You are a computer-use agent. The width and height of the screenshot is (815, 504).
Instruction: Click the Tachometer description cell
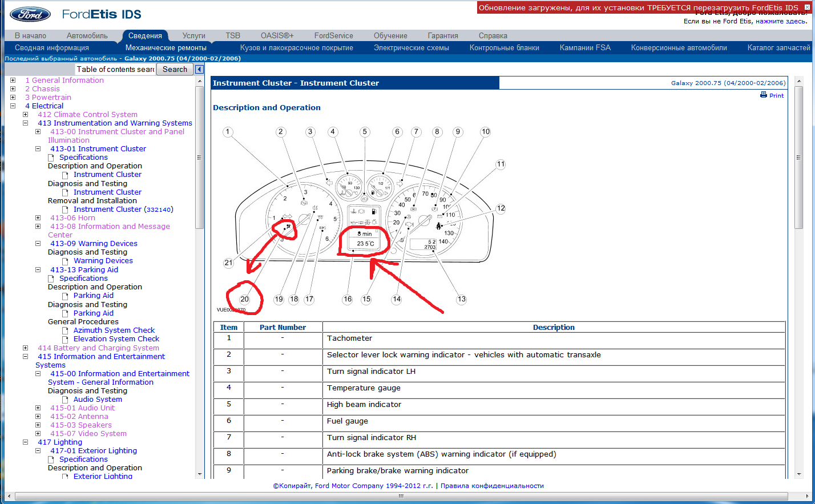554,340
